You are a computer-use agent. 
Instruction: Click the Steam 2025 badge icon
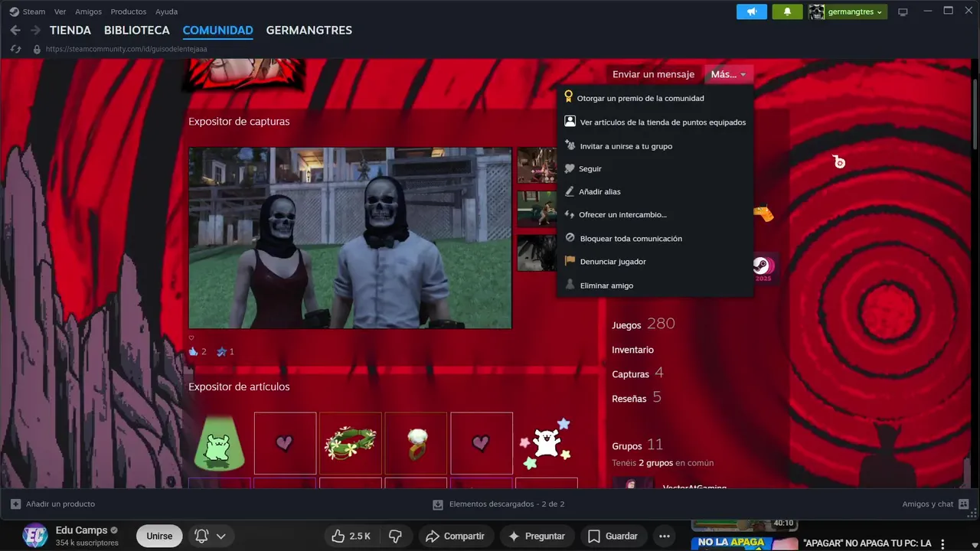pos(763,268)
